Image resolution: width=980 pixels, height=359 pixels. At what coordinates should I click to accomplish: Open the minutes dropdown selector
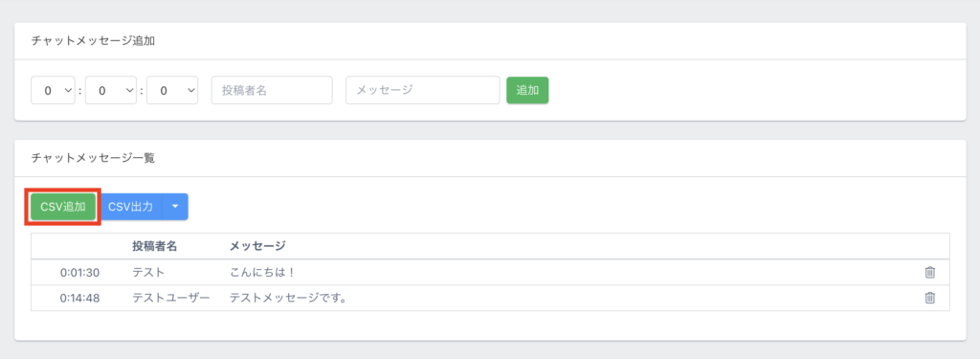point(111,90)
